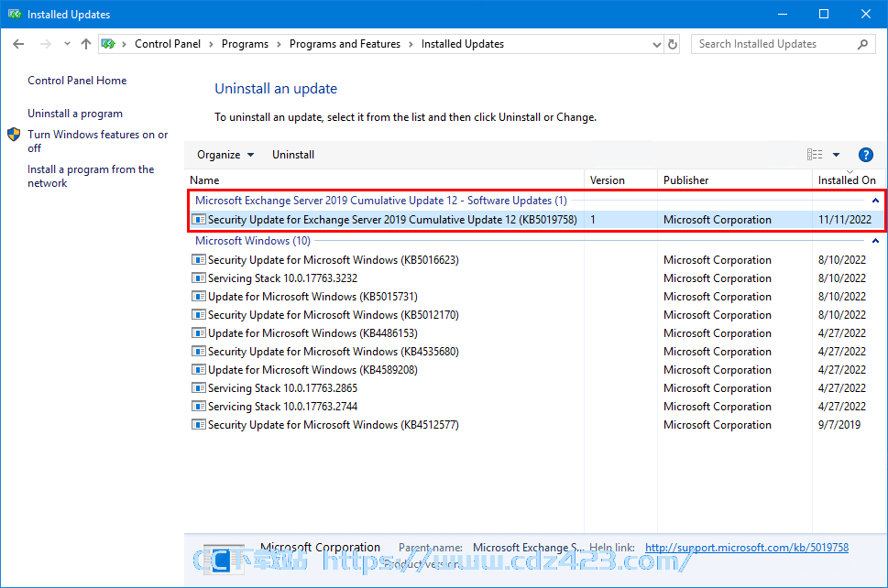The height and width of the screenshot is (588, 888).
Task: Select the Microsoft Windows (10) group header
Action: coord(253,241)
